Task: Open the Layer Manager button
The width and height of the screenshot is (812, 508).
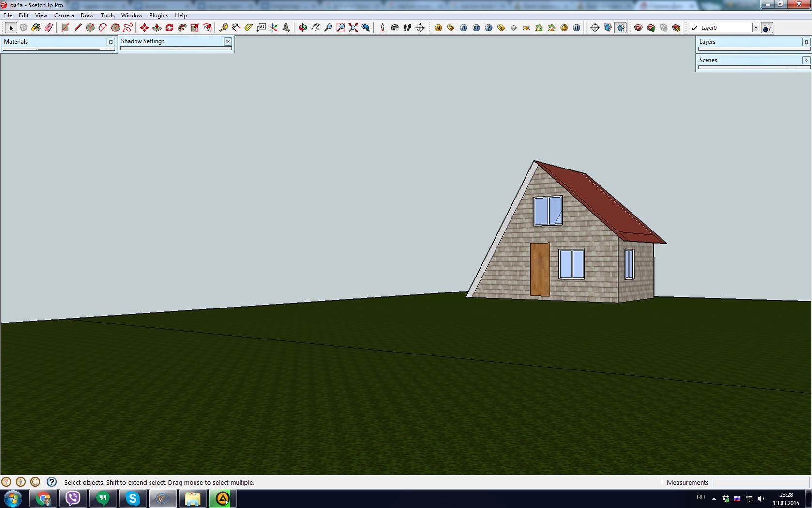Action: (767, 28)
